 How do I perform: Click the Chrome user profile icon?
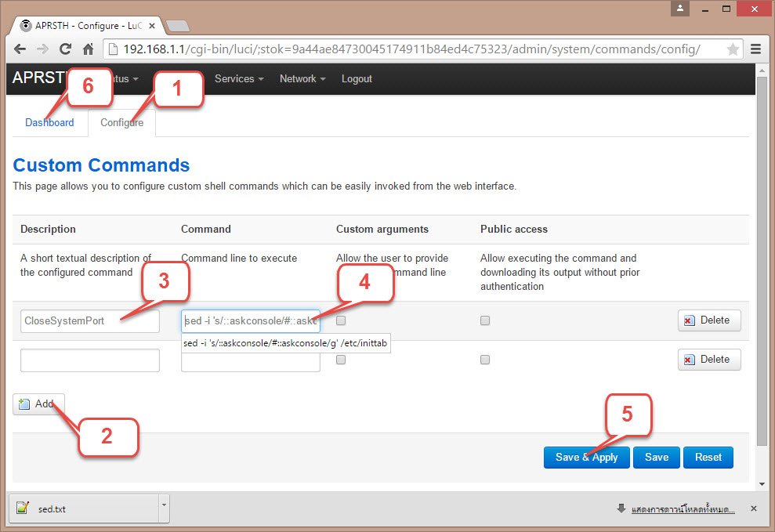point(680,9)
